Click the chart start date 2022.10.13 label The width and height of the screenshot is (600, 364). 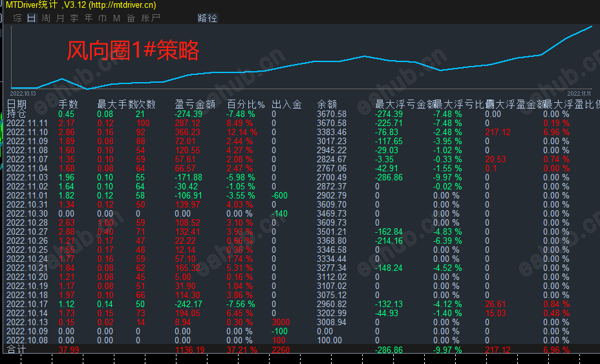click(x=23, y=93)
